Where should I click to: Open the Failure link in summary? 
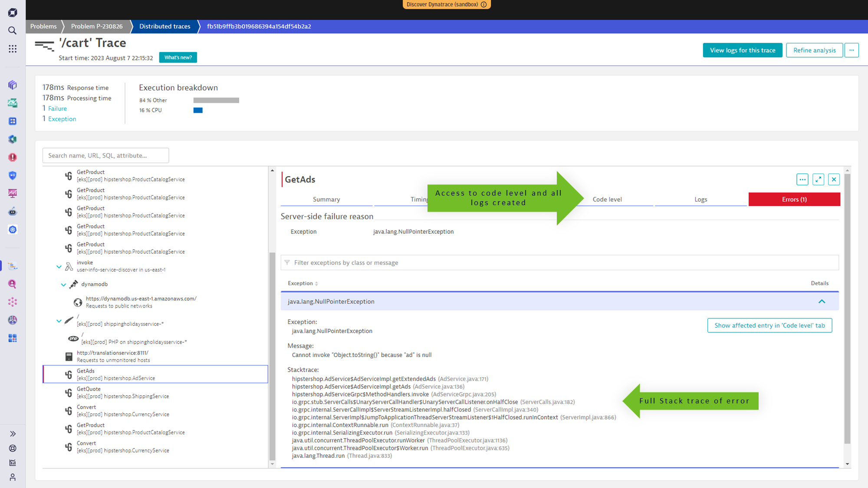(57, 108)
